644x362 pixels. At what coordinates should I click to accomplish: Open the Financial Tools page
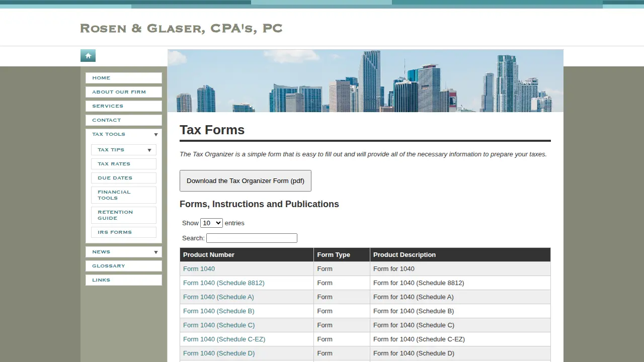[124, 195]
